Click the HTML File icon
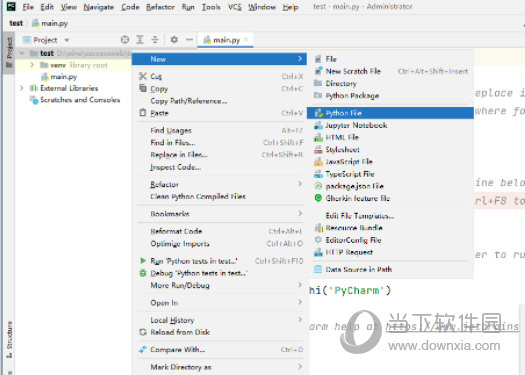 pos(318,137)
